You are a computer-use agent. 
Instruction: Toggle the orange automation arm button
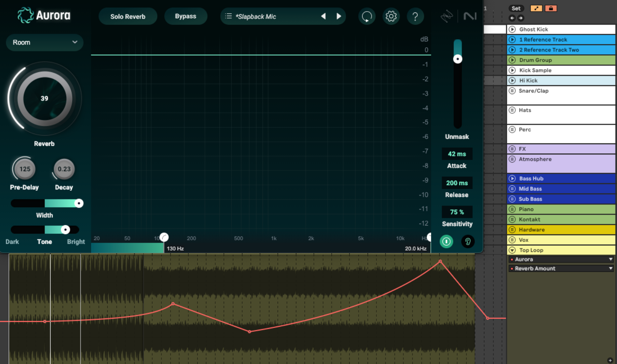point(536,8)
